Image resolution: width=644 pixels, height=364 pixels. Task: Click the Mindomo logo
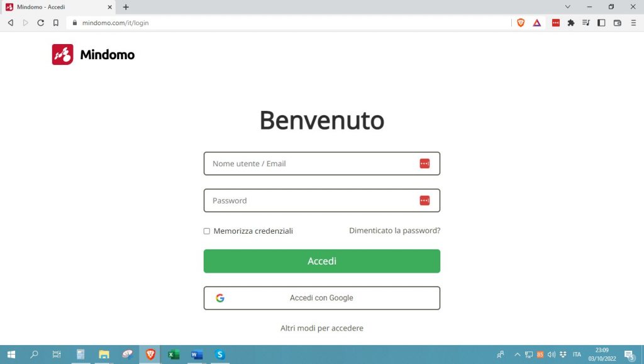point(92,54)
